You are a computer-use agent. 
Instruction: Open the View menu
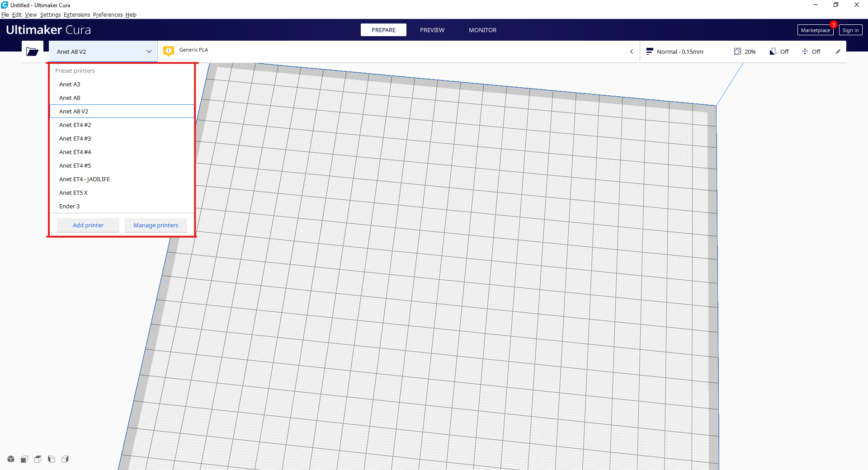(x=31, y=15)
